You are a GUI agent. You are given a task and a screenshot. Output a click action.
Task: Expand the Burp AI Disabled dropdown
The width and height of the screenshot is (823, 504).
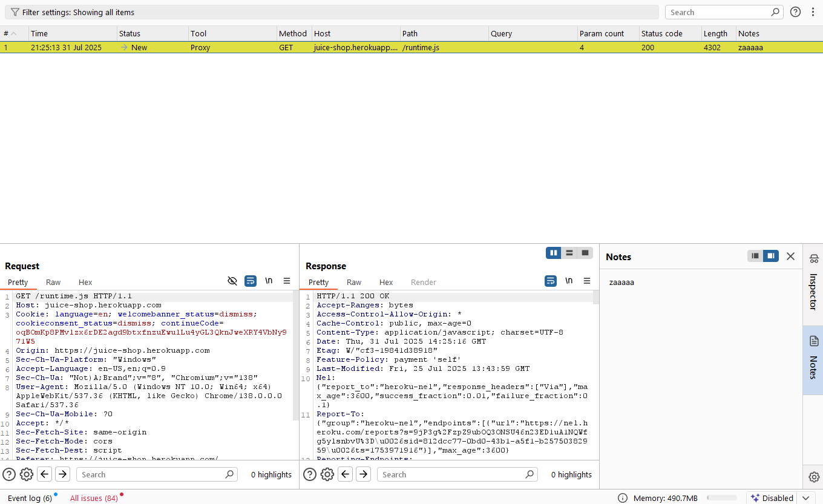pos(805,498)
